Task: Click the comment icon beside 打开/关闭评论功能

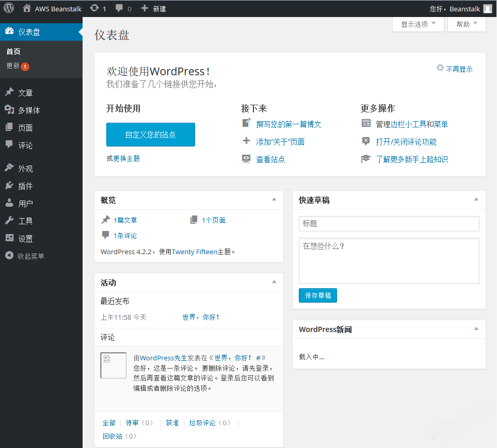Action: click(x=366, y=141)
